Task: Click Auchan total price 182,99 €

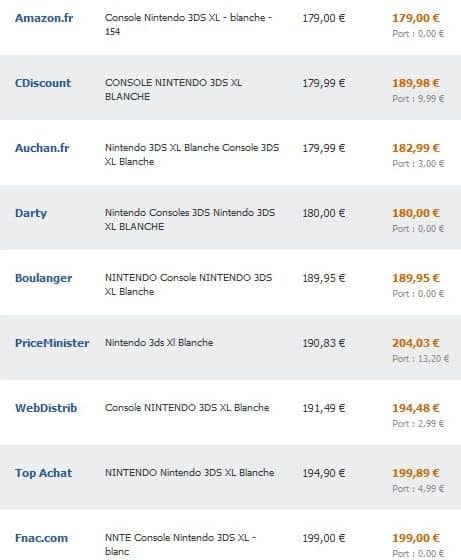Action: pos(416,148)
